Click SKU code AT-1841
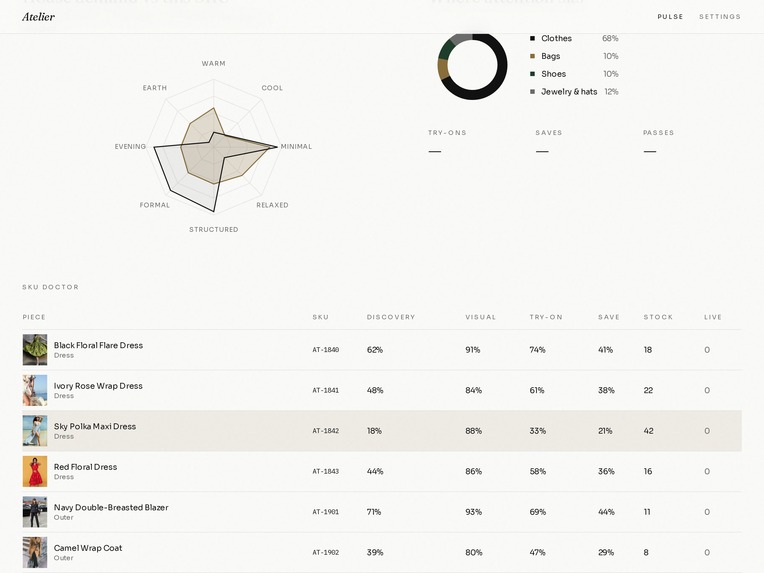 pos(325,390)
